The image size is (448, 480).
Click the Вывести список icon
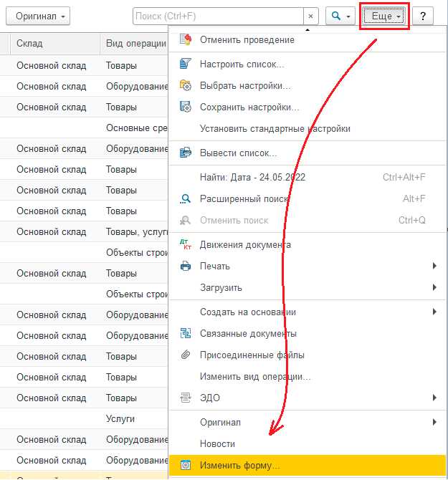click(x=185, y=152)
